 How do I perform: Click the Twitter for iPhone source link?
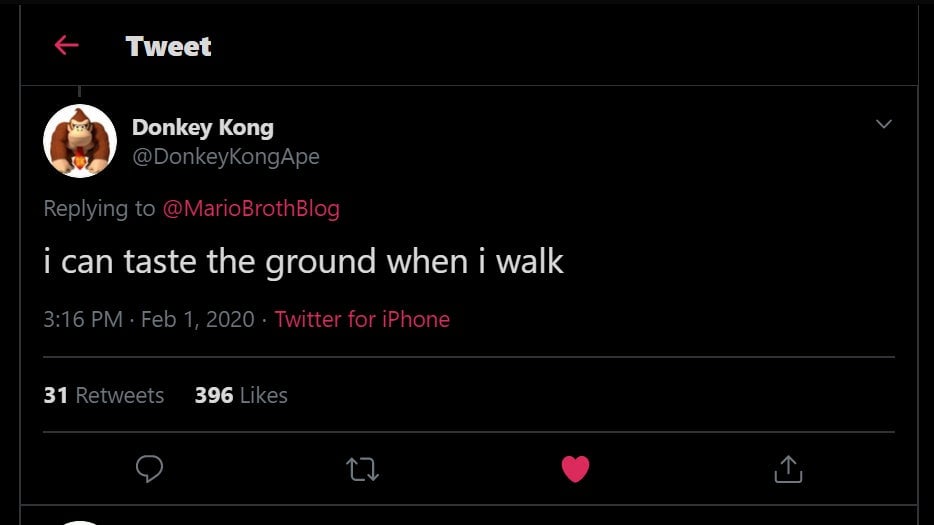(362, 319)
